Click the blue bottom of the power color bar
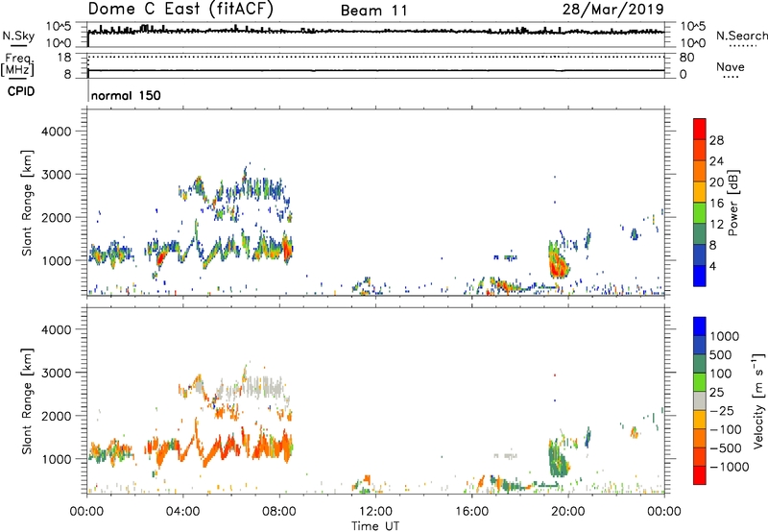 pos(700,276)
